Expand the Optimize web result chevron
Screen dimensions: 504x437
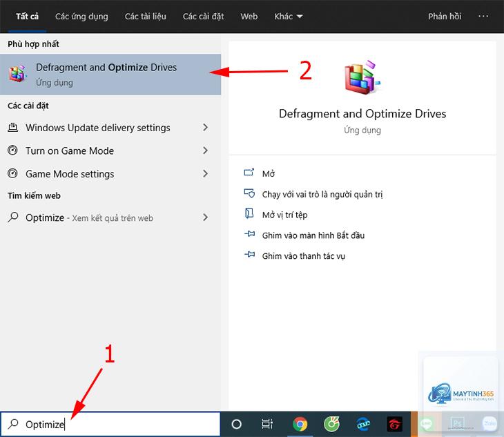(205, 217)
